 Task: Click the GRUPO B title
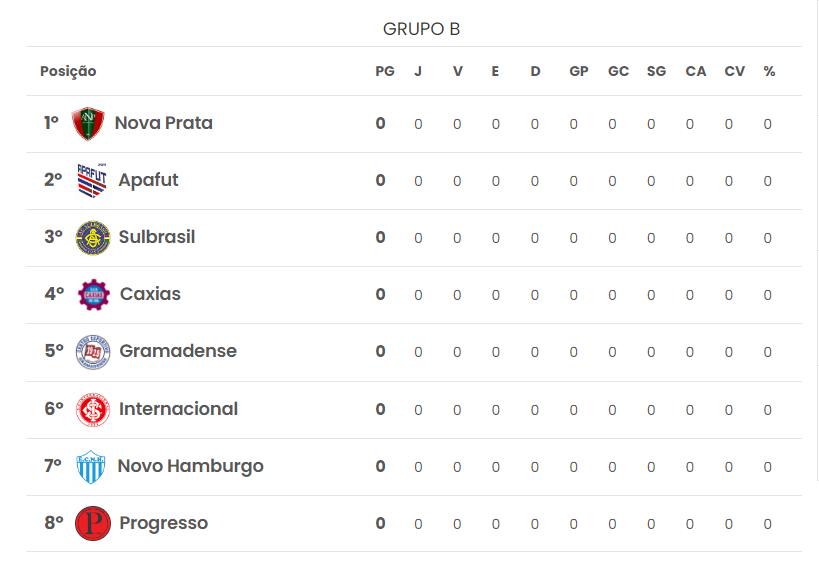[422, 29]
